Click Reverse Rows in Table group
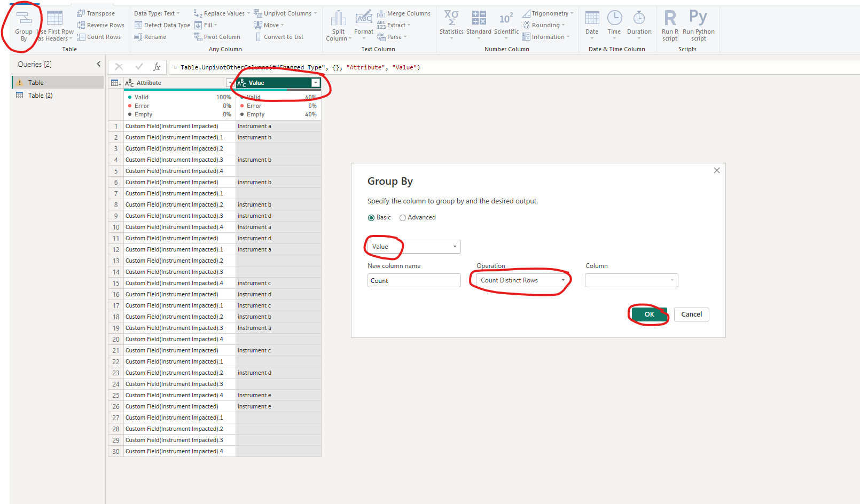 101,25
